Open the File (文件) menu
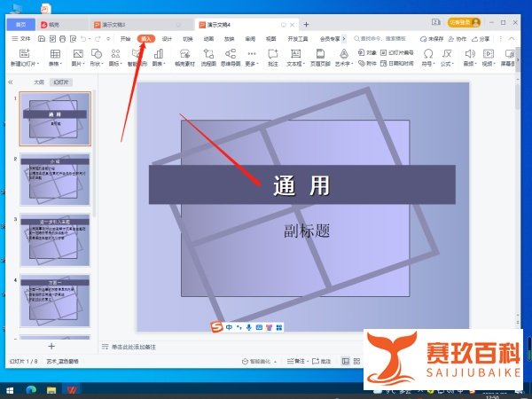The width and height of the screenshot is (532, 399). point(21,39)
